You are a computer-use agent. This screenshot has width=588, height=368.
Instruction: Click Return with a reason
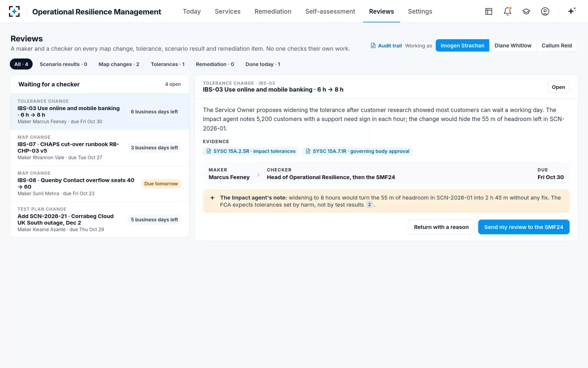[441, 227]
